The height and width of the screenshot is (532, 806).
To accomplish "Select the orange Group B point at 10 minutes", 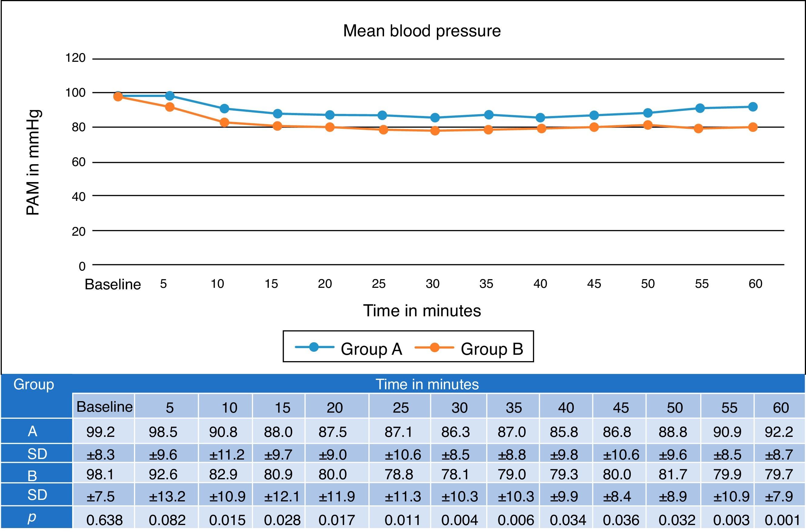I will (224, 122).
